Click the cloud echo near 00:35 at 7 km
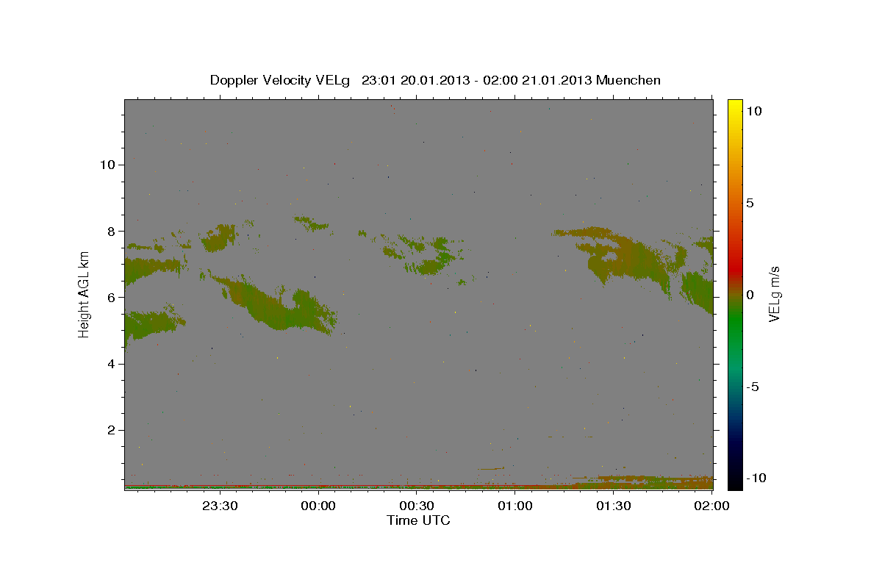Viewport: 882px width, 588px height. pos(426,255)
